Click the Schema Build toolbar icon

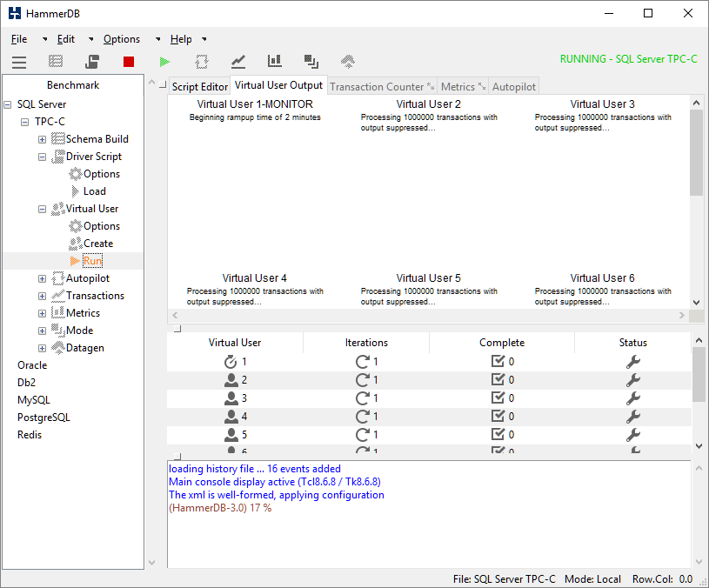coord(56,62)
